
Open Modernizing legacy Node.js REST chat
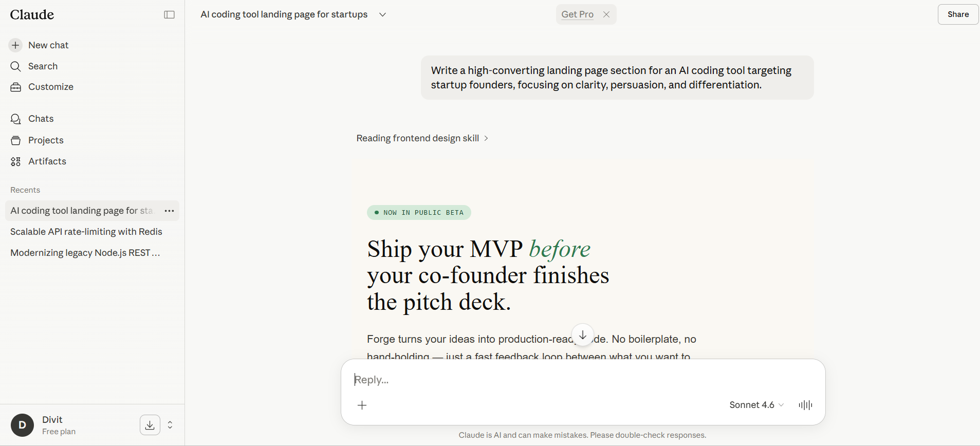point(85,253)
